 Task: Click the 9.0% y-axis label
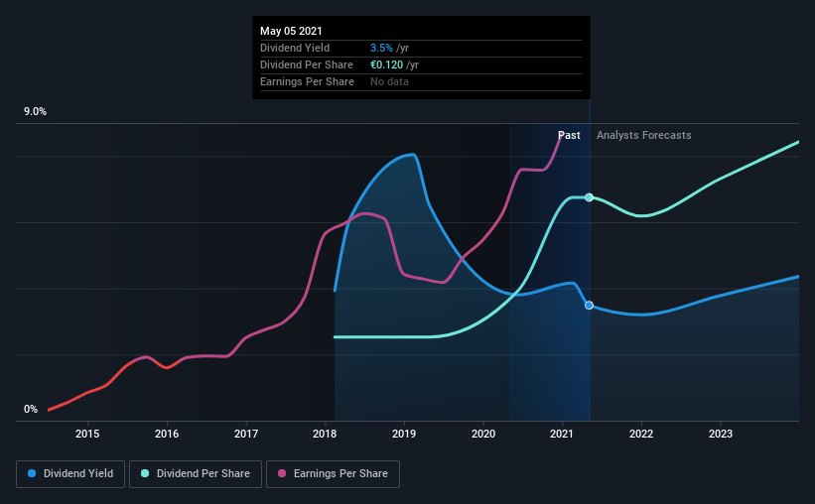(35, 112)
